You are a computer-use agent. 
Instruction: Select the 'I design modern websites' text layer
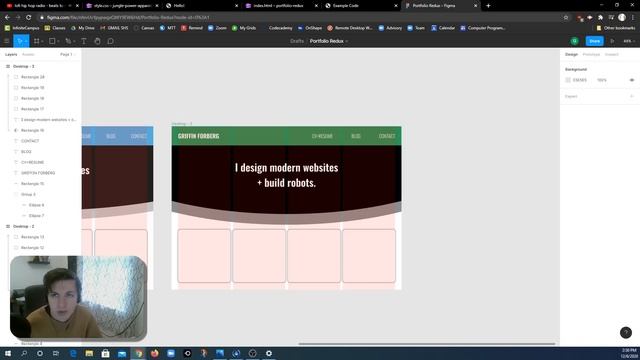tap(48, 120)
